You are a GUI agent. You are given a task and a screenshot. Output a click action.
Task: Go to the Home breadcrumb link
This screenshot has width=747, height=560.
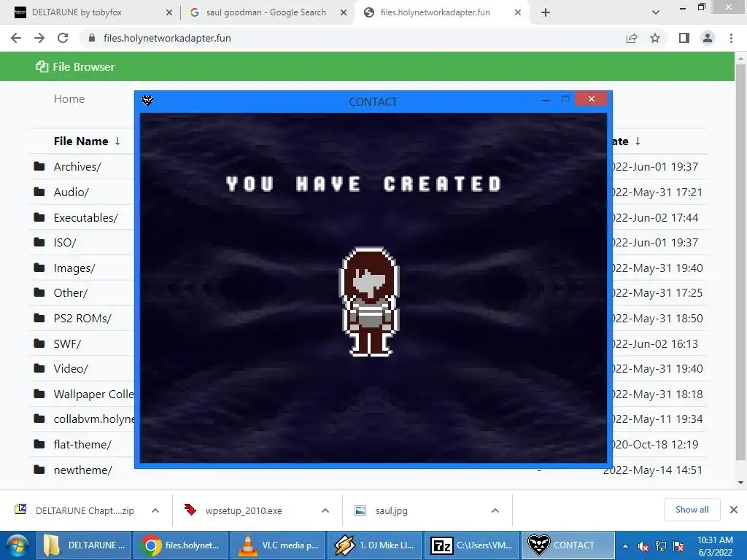[x=69, y=99]
